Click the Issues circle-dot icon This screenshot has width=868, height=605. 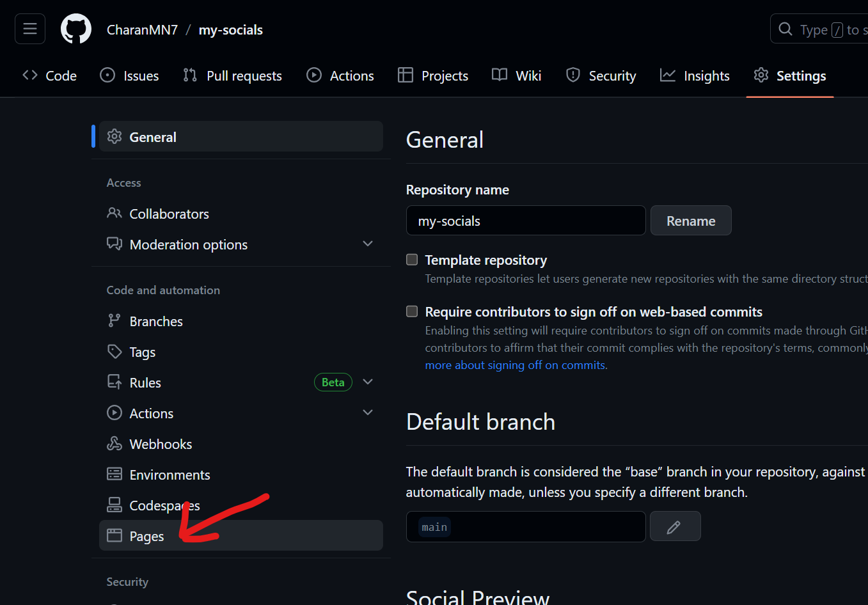(107, 75)
